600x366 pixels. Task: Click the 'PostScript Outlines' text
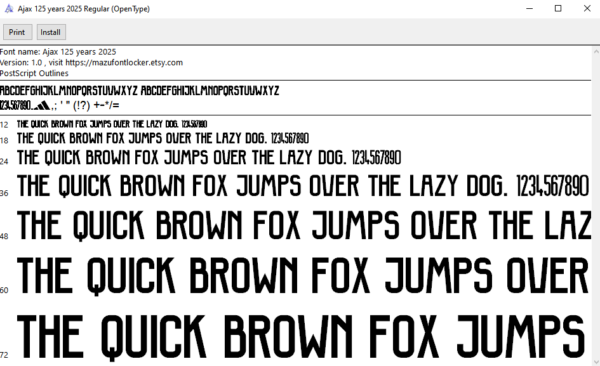click(34, 73)
